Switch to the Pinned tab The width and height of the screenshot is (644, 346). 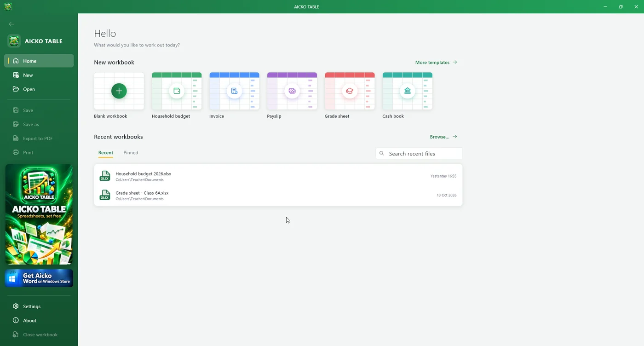pyautogui.click(x=131, y=153)
